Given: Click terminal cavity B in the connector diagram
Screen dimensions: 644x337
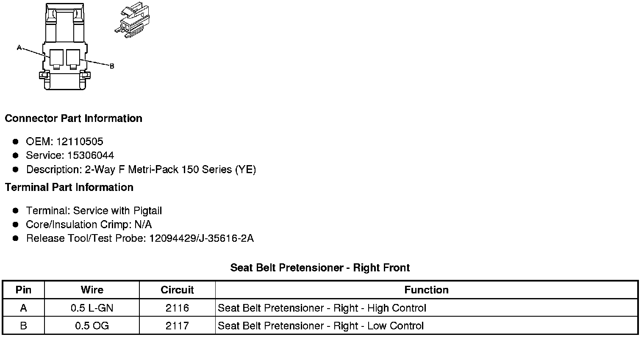Looking at the screenshot, I should pos(73,57).
